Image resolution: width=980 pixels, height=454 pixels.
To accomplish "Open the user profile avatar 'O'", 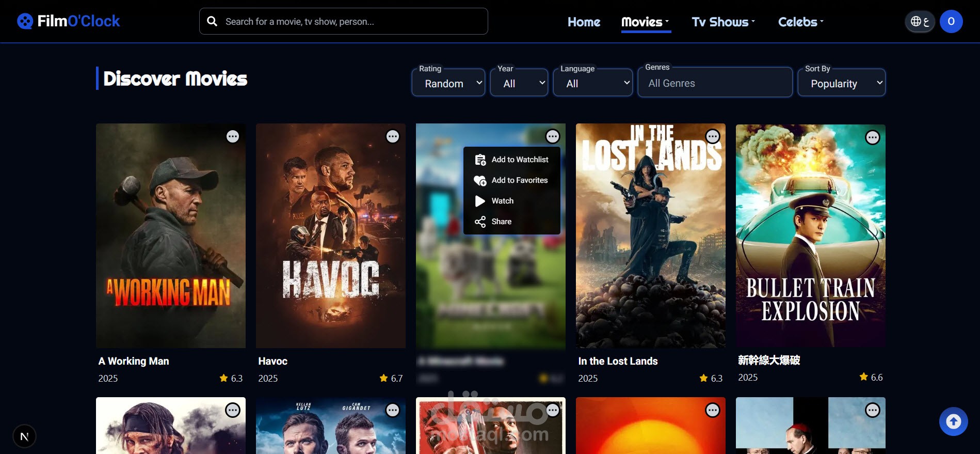I will pos(951,22).
